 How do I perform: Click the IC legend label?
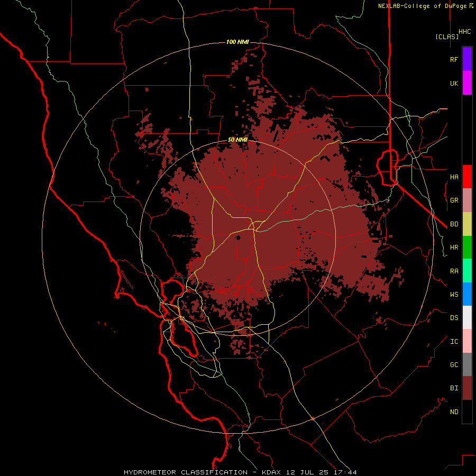coord(454,341)
